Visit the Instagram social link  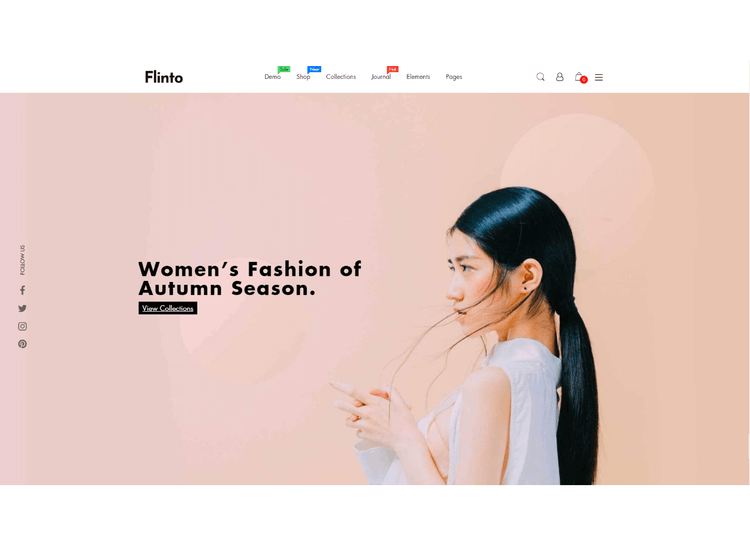coord(22,326)
